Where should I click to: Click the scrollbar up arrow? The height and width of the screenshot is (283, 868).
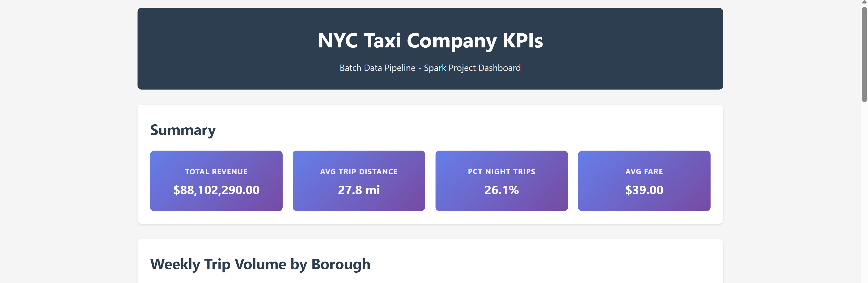865,2
